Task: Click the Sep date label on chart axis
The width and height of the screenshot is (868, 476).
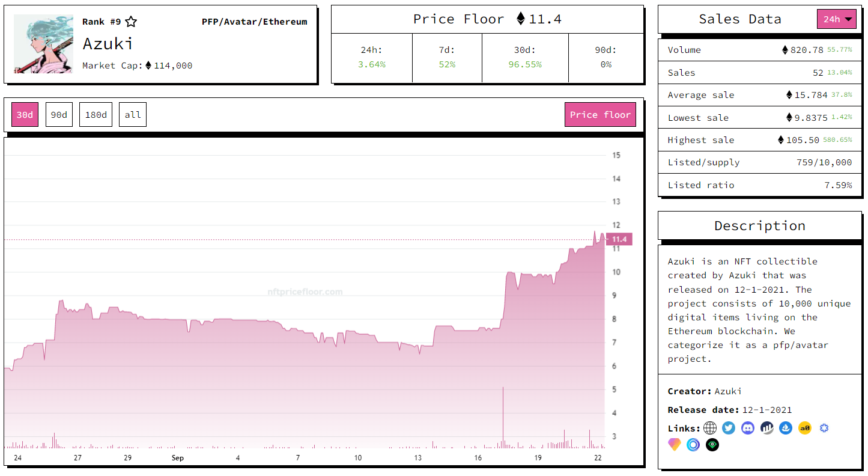Action: pos(177,458)
